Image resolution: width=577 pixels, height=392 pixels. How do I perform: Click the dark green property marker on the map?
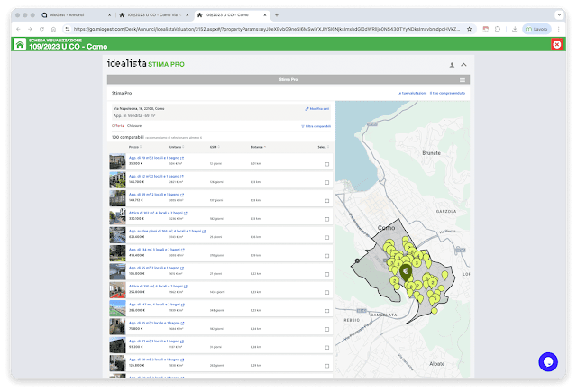point(406,272)
